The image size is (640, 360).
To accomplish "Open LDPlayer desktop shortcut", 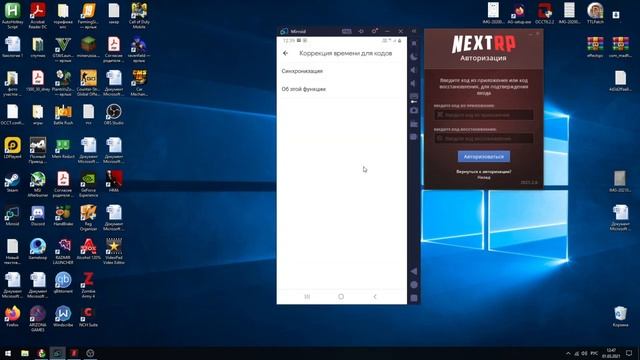I will (x=12, y=148).
